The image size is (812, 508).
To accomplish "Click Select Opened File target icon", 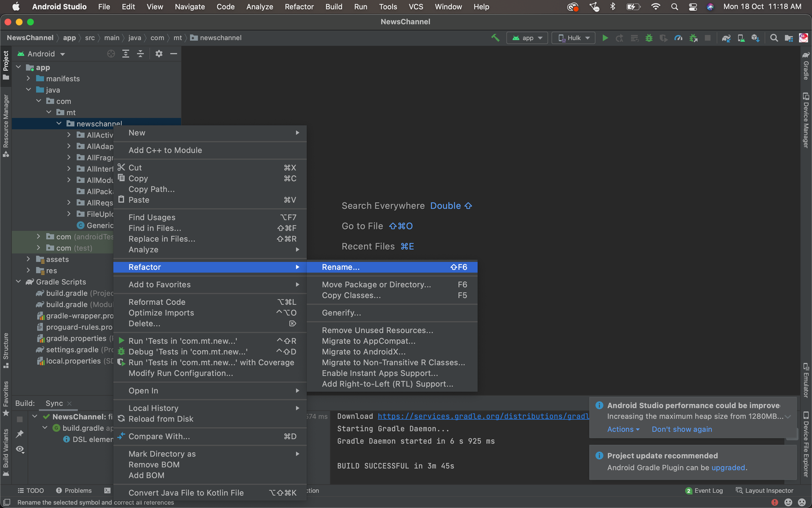I will point(111,54).
